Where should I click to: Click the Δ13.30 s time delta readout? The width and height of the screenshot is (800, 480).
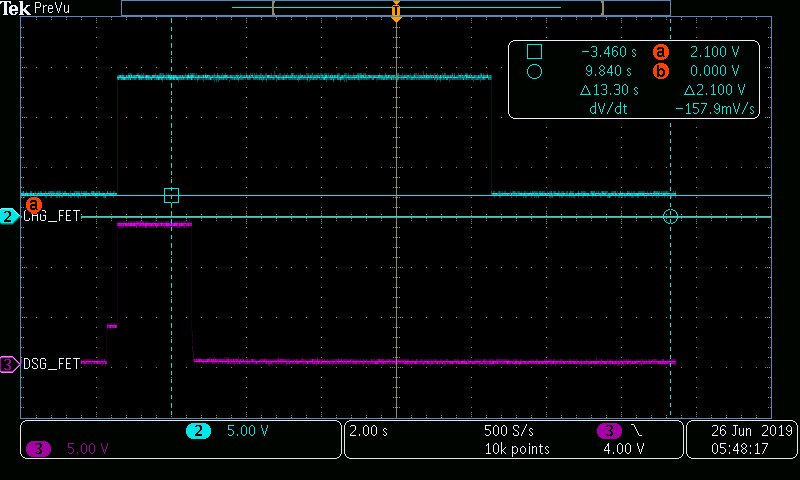point(609,90)
